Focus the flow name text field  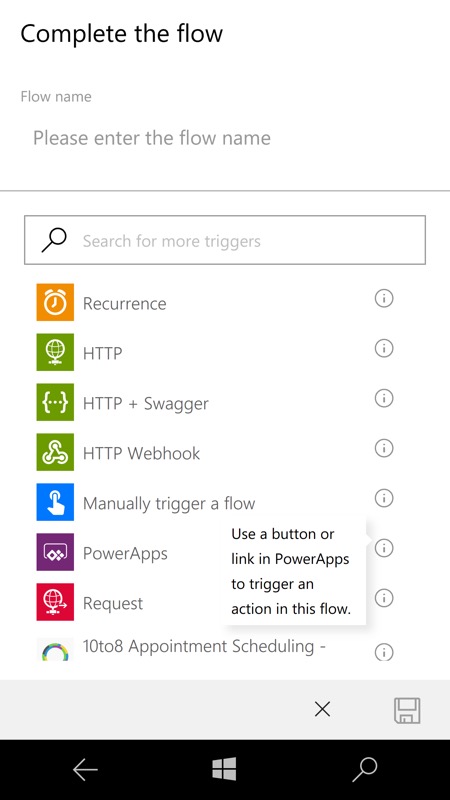coord(224,138)
